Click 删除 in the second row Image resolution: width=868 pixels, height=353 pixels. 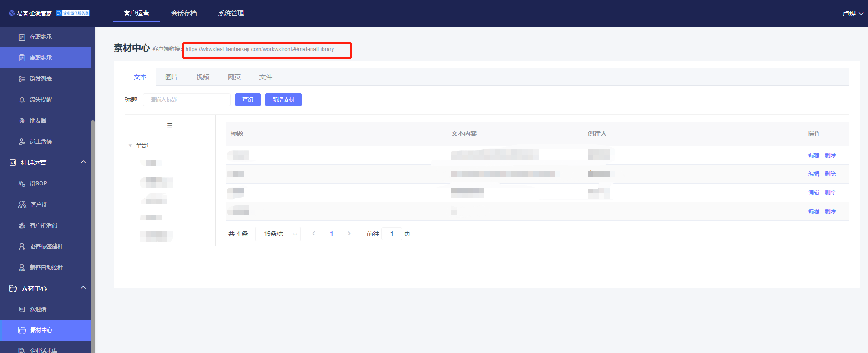[x=830, y=174]
